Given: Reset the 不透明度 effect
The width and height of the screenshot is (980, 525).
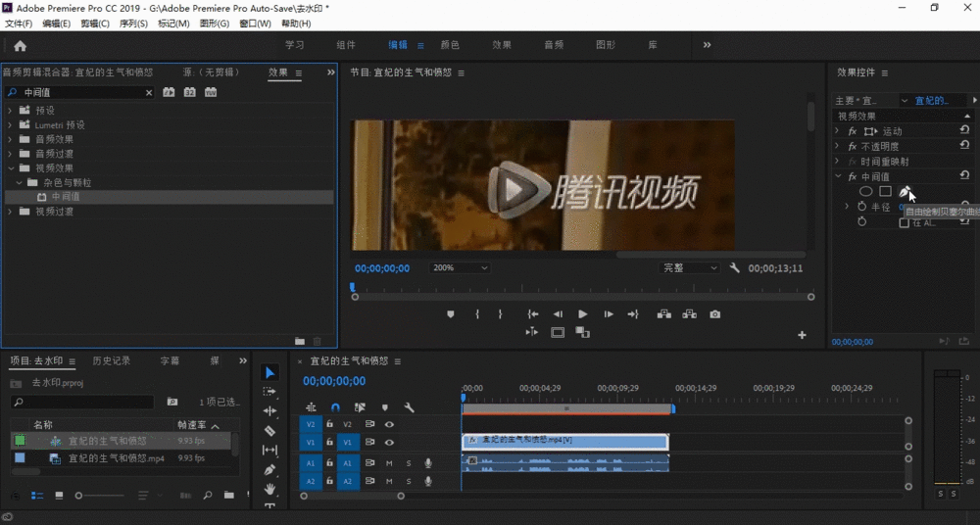Looking at the screenshot, I should coord(964,145).
